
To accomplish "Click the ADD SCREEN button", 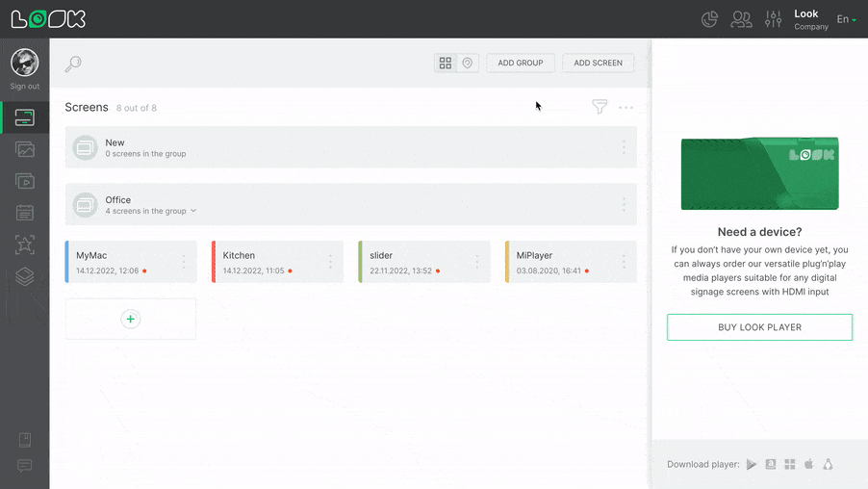I will coord(598,63).
